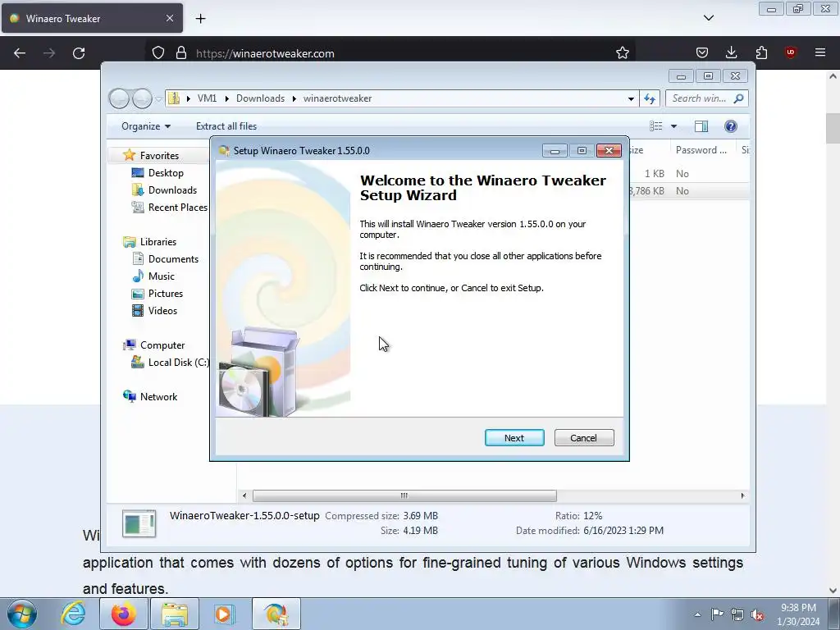Click the site padlock icon
Image resolution: width=840 pixels, height=630 pixels.
181,53
